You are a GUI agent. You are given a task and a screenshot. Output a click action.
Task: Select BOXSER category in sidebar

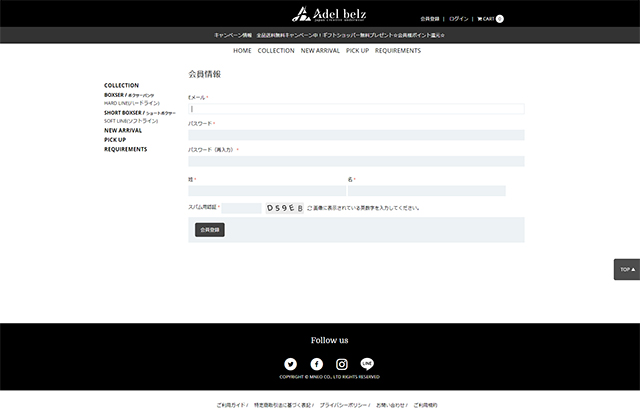coord(129,95)
